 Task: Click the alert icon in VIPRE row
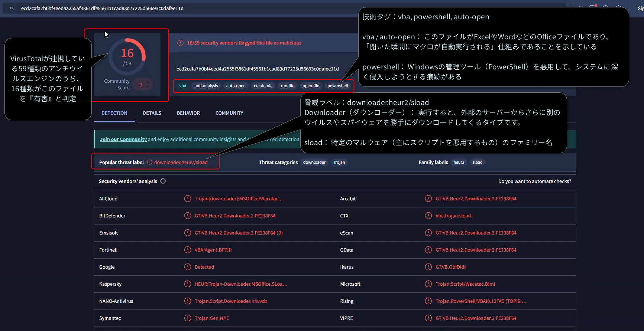click(x=428, y=318)
